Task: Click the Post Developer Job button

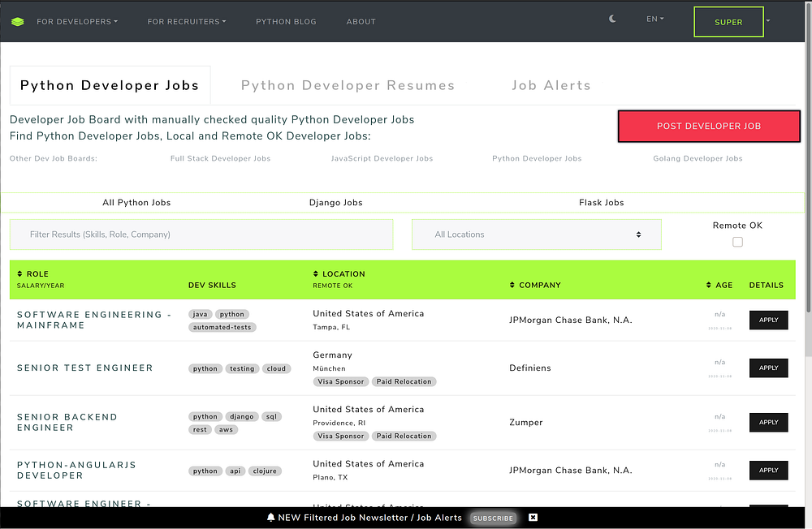Action: 709,127
